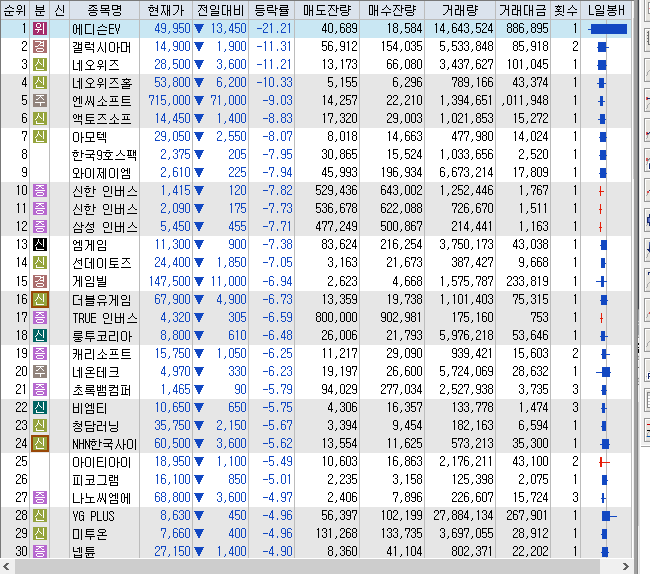Viewport: 650px width, 574px height.
Task: Click the 증 badge beside 삼성 인버스
Action: click(x=40, y=227)
